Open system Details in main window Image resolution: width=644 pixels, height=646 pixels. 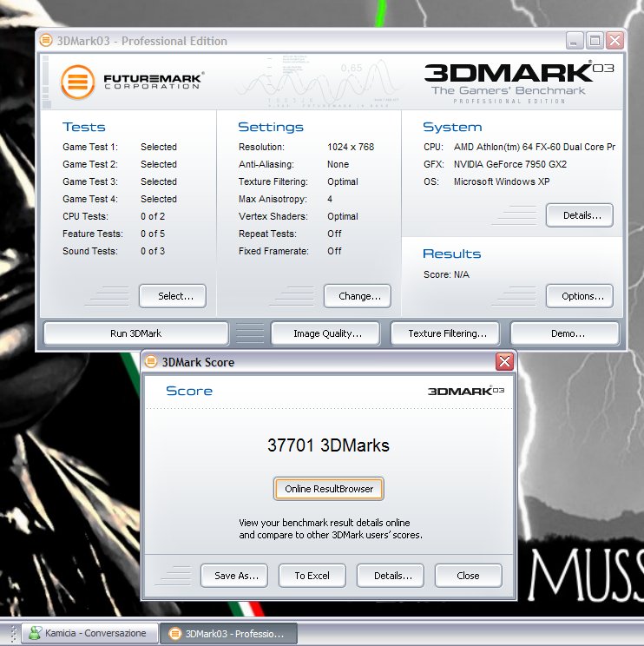pos(579,214)
